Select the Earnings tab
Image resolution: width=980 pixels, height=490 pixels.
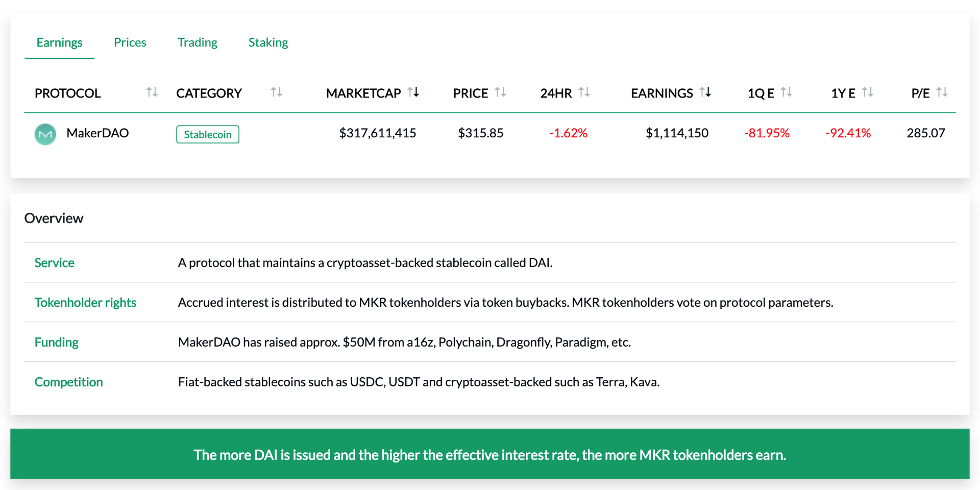click(x=59, y=42)
